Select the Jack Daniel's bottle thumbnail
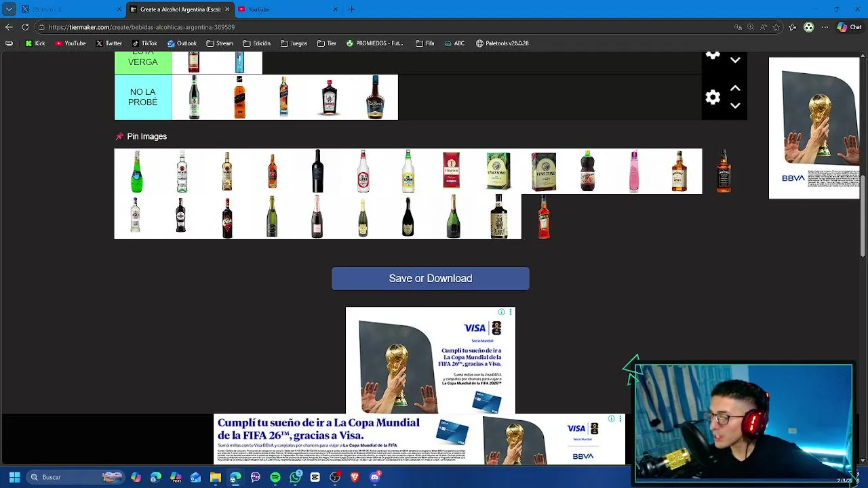Image resolution: width=868 pixels, height=488 pixels. 724,171
